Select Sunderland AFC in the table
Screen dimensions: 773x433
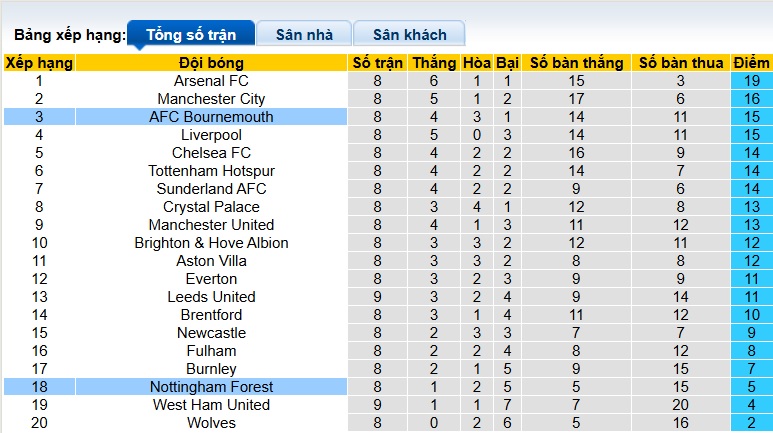coord(211,189)
